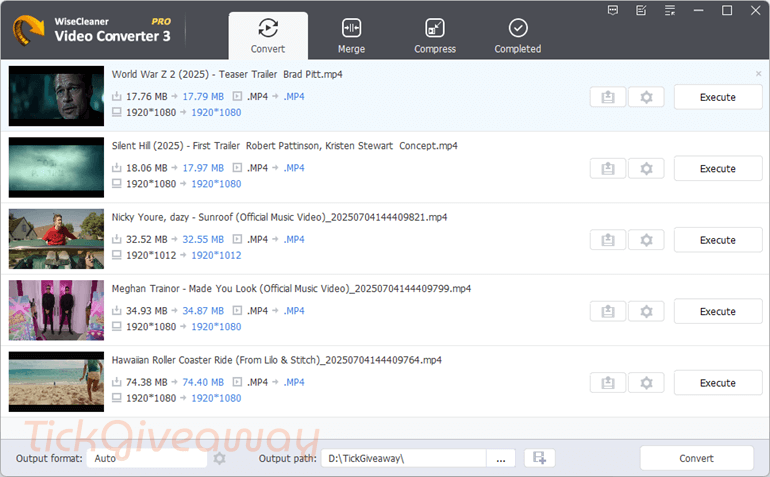
Task: Open output folder icon for Sunroof video
Action: (x=608, y=240)
